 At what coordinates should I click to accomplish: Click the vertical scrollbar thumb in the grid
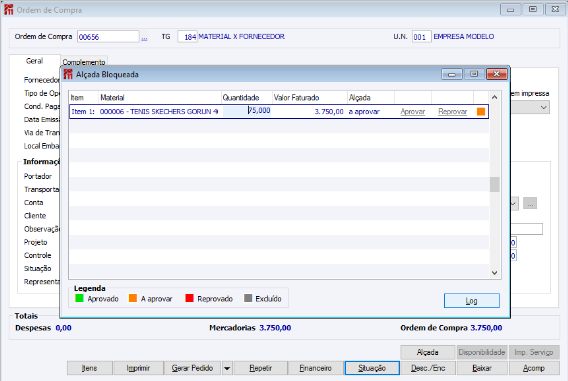pos(494,184)
